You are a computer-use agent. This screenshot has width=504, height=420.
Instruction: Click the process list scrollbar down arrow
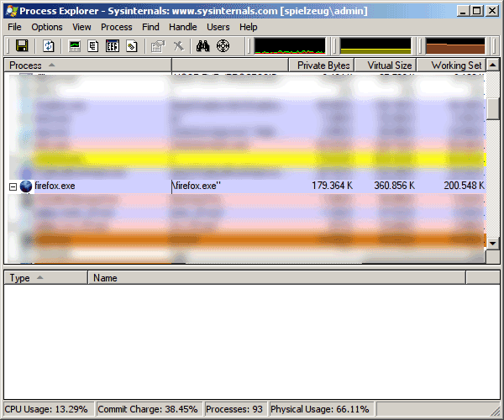coord(493,243)
